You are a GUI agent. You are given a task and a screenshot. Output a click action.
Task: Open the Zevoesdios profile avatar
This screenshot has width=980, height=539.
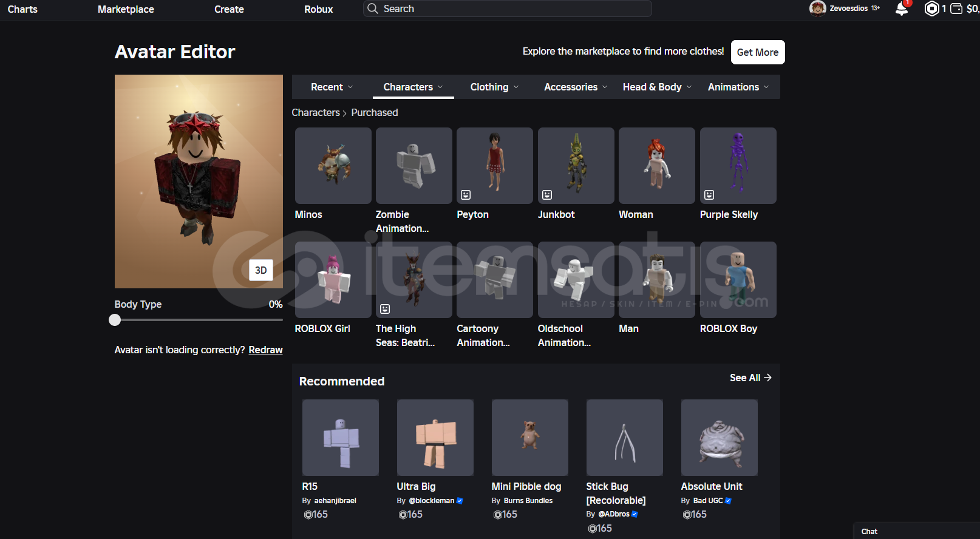pos(818,8)
